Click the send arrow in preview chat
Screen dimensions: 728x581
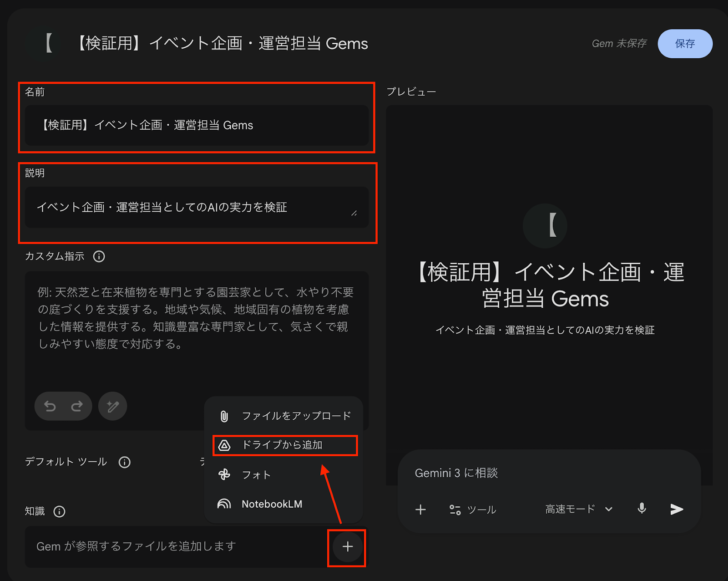pos(677,509)
